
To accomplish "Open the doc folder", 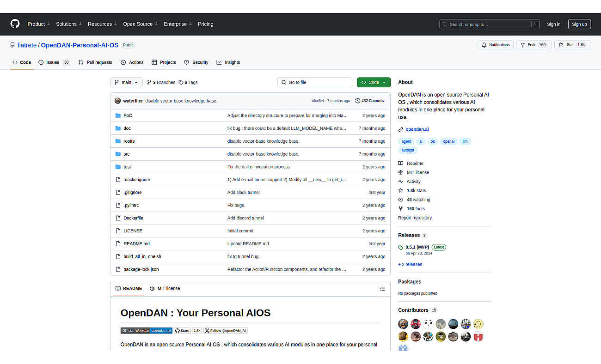I will pos(127,128).
